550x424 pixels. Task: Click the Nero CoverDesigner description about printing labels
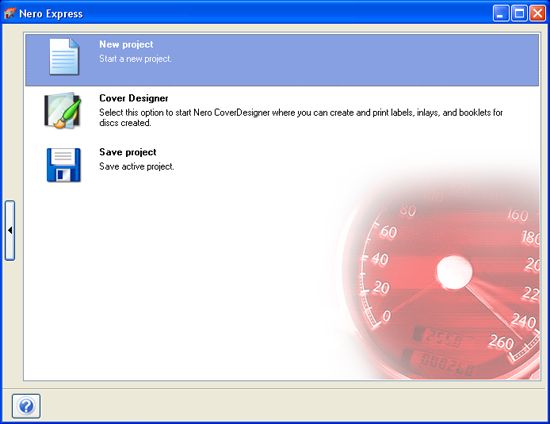pos(301,117)
